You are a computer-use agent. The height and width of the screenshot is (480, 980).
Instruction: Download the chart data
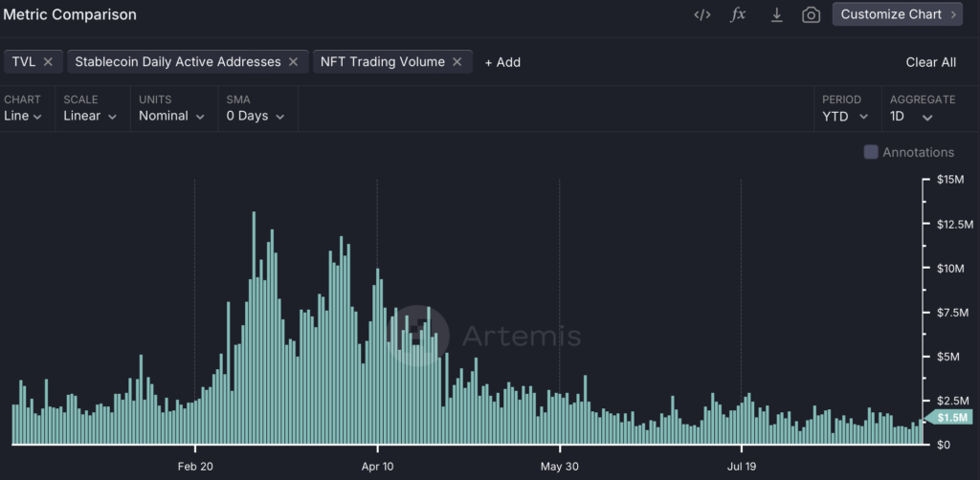coord(776,15)
